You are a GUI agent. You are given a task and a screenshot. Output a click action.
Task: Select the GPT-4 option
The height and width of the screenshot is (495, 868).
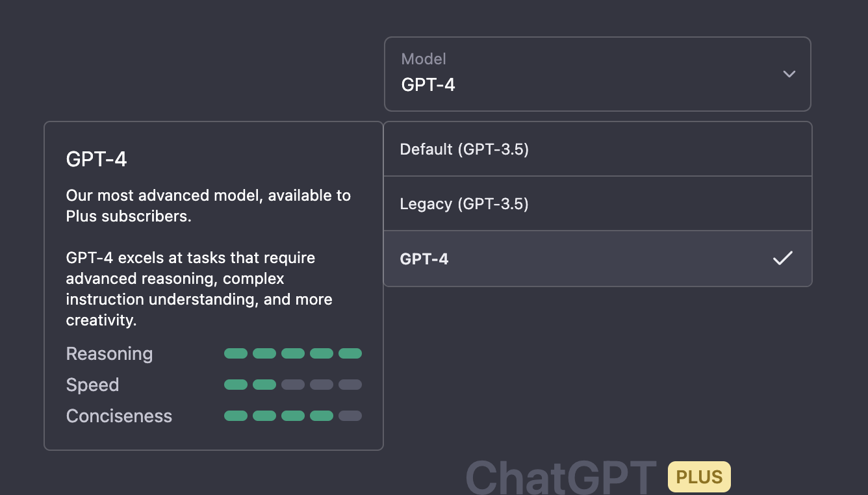(598, 259)
